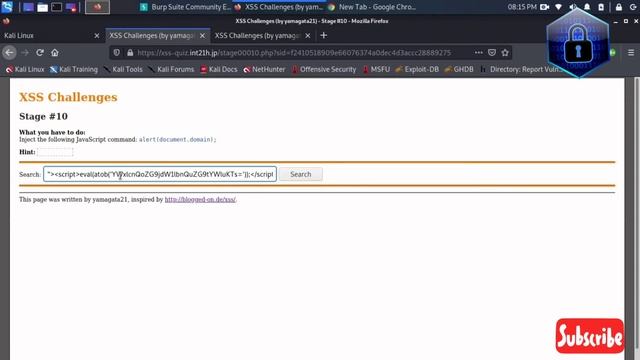Image resolution: width=640 pixels, height=360 pixels.
Task: Select the first XSS Challenges tab
Action: pyautogui.click(x=158, y=36)
